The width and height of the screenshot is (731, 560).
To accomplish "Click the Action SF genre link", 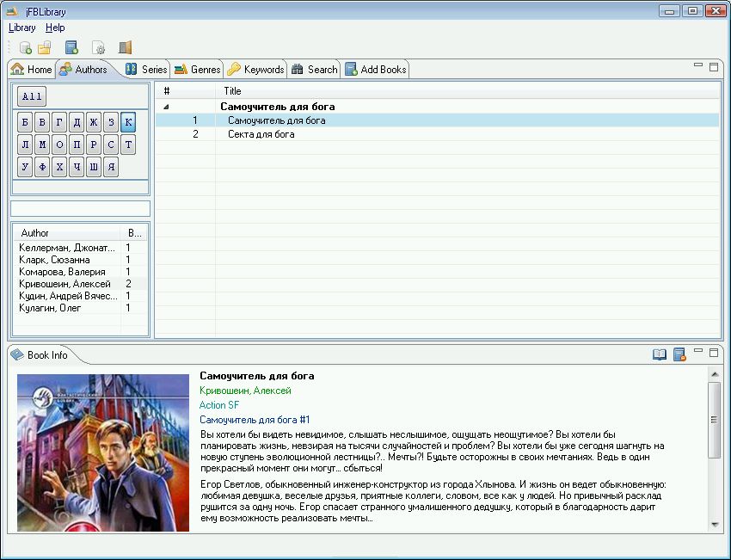I will (x=219, y=405).
